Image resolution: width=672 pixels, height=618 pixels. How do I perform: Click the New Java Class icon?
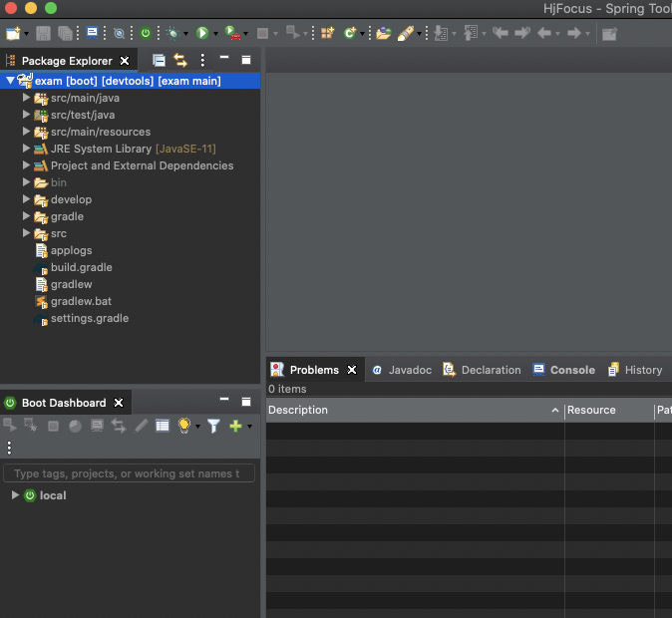[350, 33]
